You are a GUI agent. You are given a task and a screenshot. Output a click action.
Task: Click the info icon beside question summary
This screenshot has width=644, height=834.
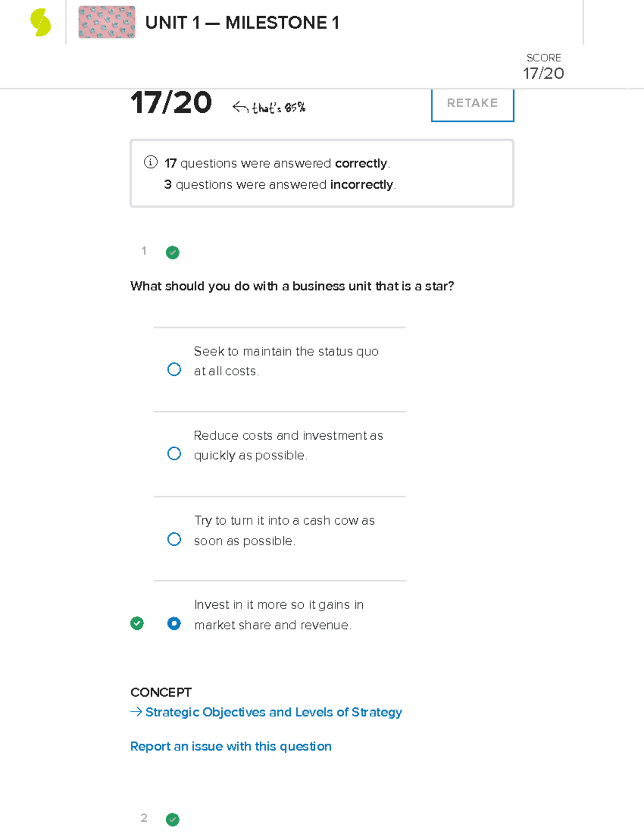coord(150,162)
